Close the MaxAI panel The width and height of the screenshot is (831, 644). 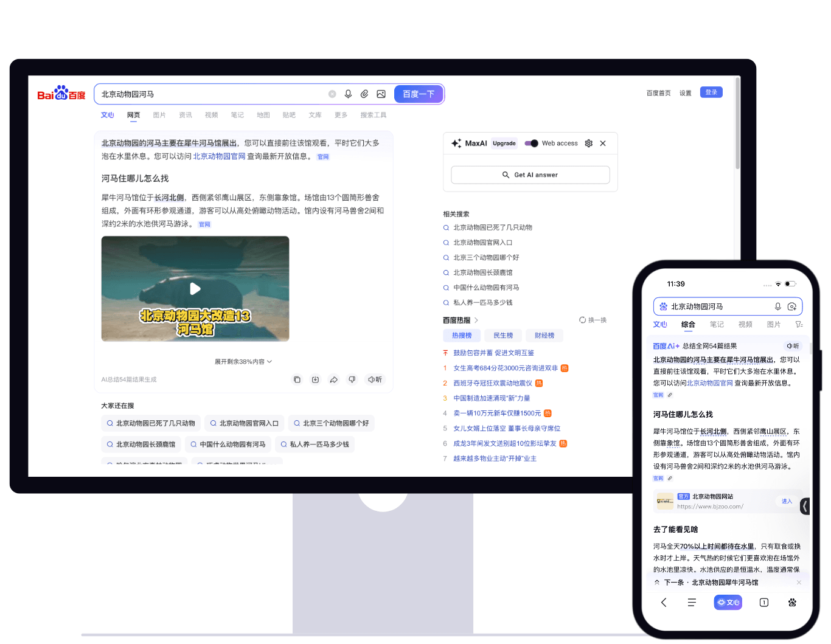click(603, 144)
